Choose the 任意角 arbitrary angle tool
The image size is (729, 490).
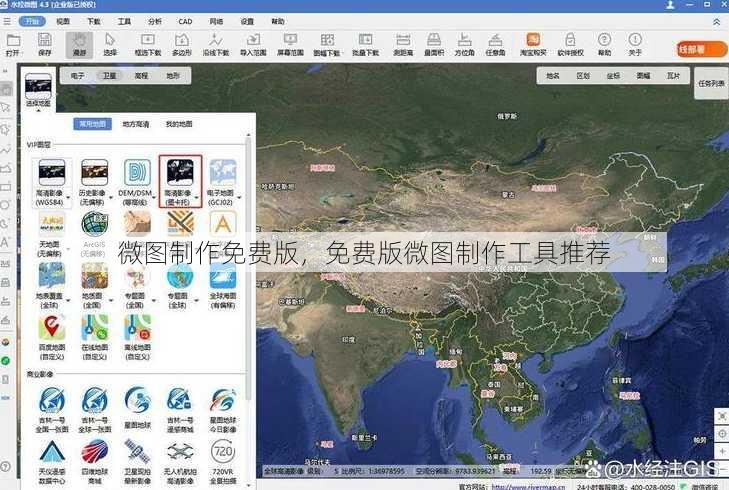pyautogui.click(x=495, y=44)
